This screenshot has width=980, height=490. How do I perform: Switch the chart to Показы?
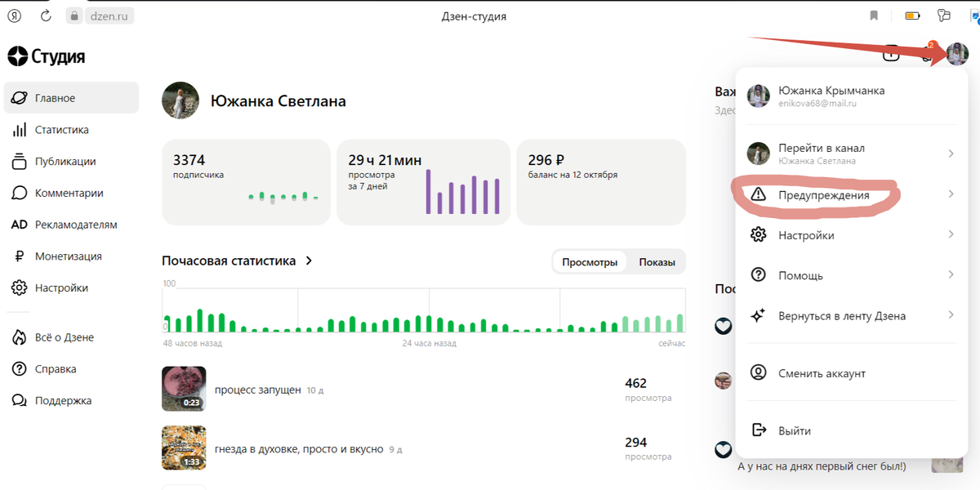click(657, 262)
